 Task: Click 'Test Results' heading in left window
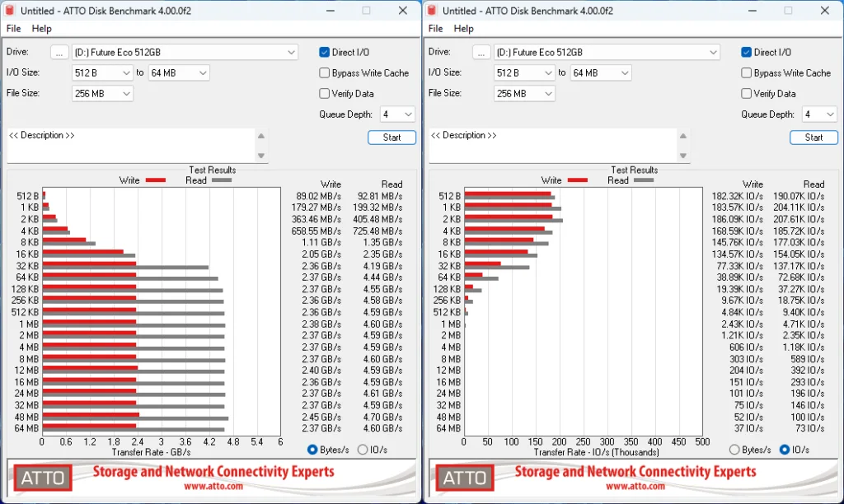(212, 170)
